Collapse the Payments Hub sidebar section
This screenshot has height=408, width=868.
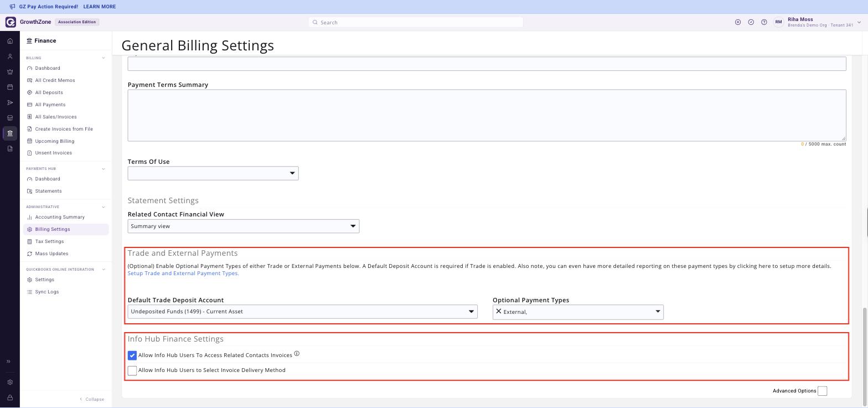point(104,169)
